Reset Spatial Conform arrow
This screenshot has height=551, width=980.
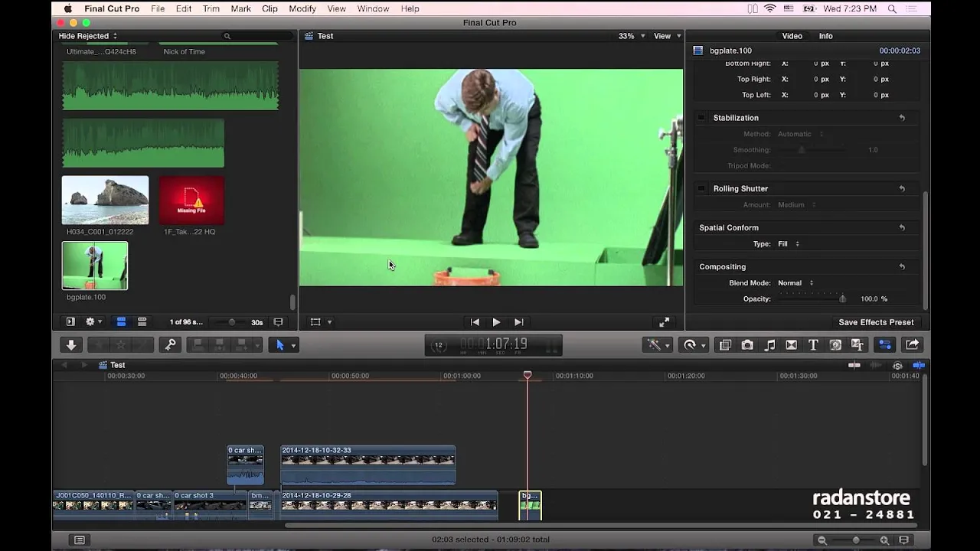tap(902, 228)
